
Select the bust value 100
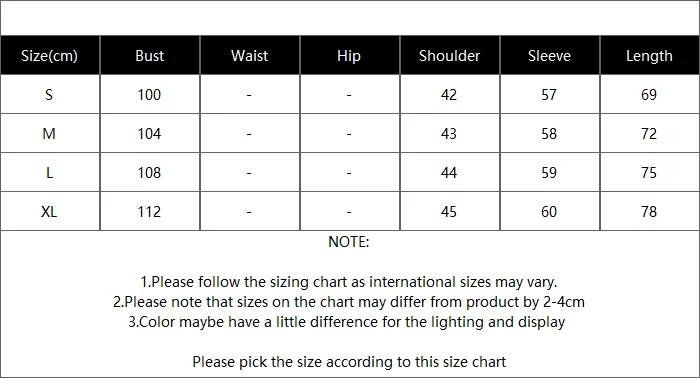pyautogui.click(x=149, y=95)
